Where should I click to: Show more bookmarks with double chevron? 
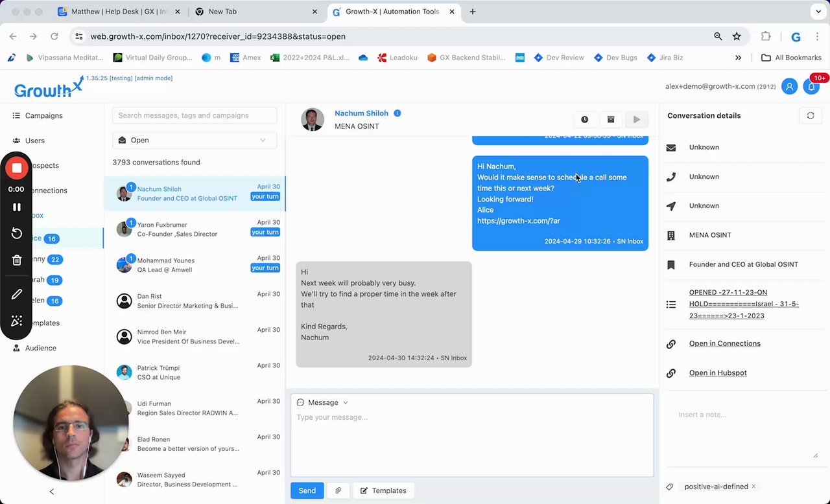coord(738,58)
